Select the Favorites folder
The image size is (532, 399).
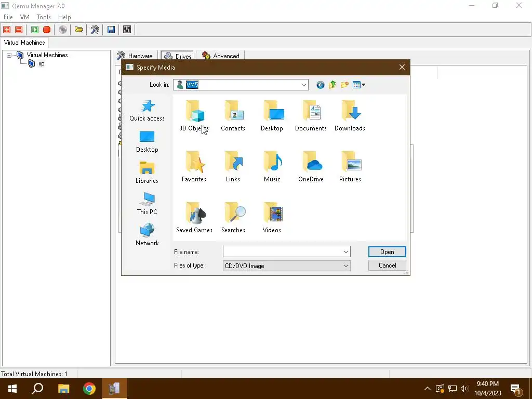tap(194, 167)
